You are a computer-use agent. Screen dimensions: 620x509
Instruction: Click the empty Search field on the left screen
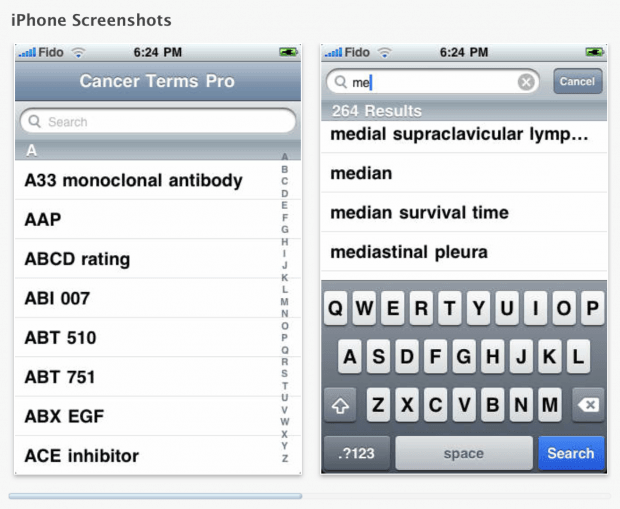pos(158,122)
